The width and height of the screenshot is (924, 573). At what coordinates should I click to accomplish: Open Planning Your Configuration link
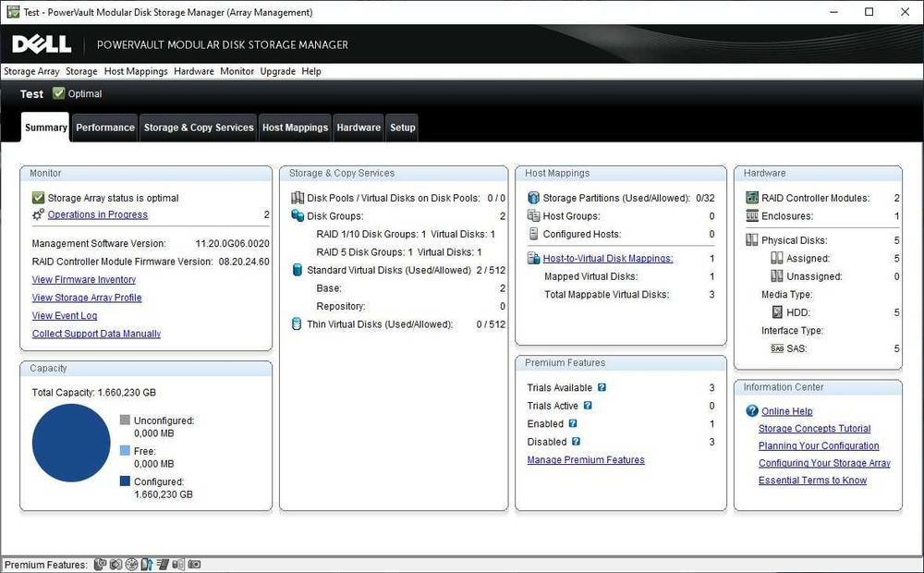point(819,445)
